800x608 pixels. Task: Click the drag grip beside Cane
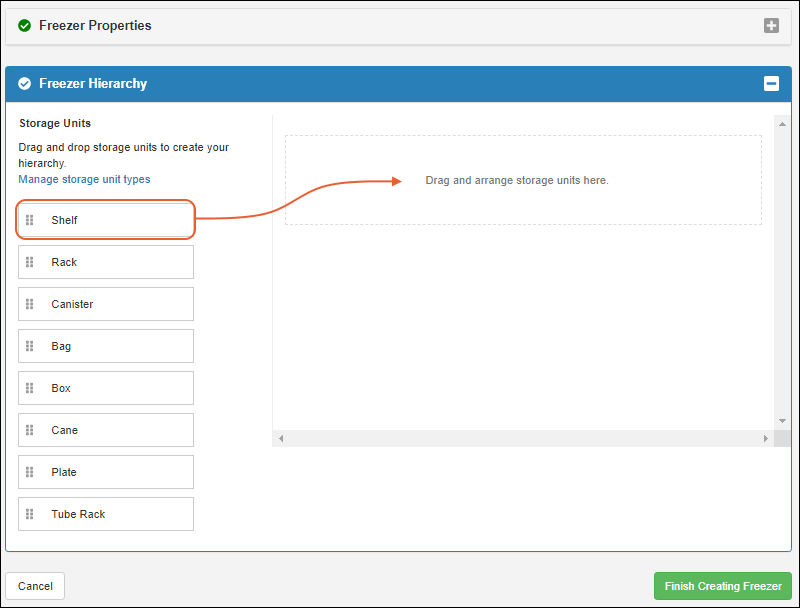pyautogui.click(x=30, y=430)
